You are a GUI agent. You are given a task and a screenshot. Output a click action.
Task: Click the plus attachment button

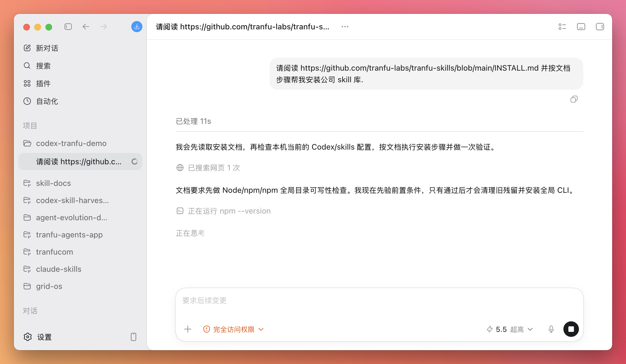click(x=188, y=329)
